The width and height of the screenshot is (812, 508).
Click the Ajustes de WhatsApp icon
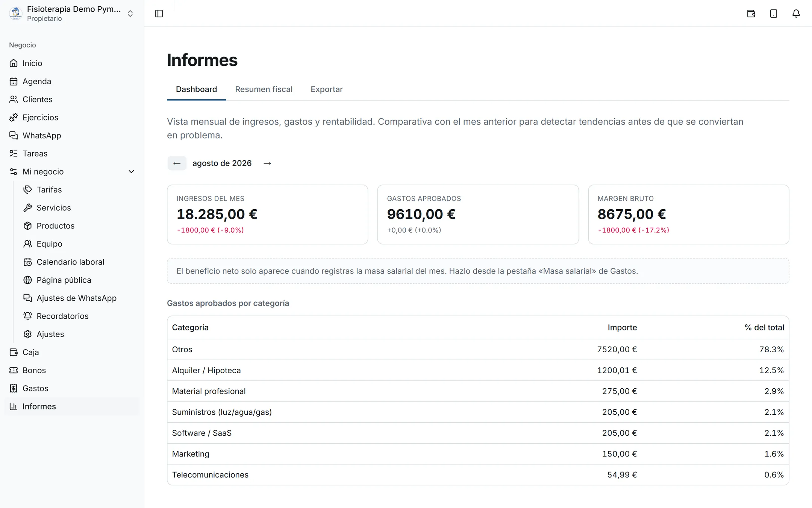(x=27, y=298)
